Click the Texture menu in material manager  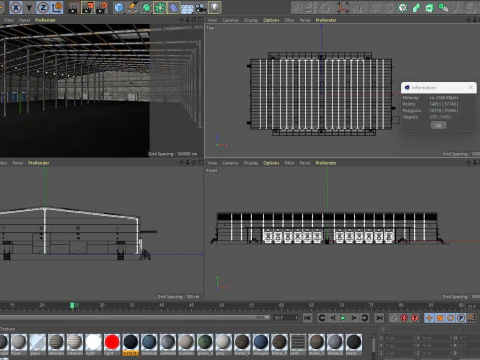pos(8,329)
